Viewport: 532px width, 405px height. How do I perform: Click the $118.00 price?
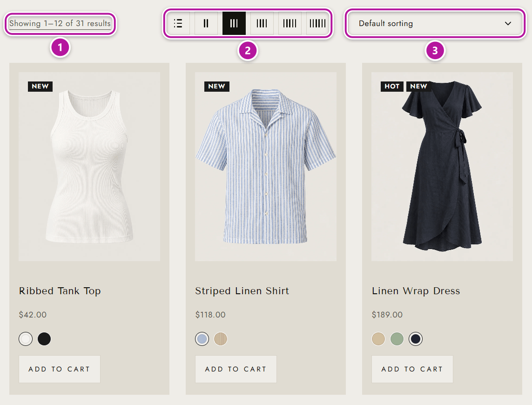tap(210, 315)
